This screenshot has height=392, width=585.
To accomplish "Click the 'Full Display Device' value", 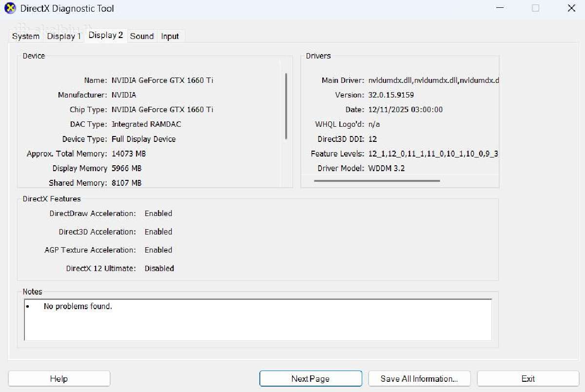I will [144, 139].
